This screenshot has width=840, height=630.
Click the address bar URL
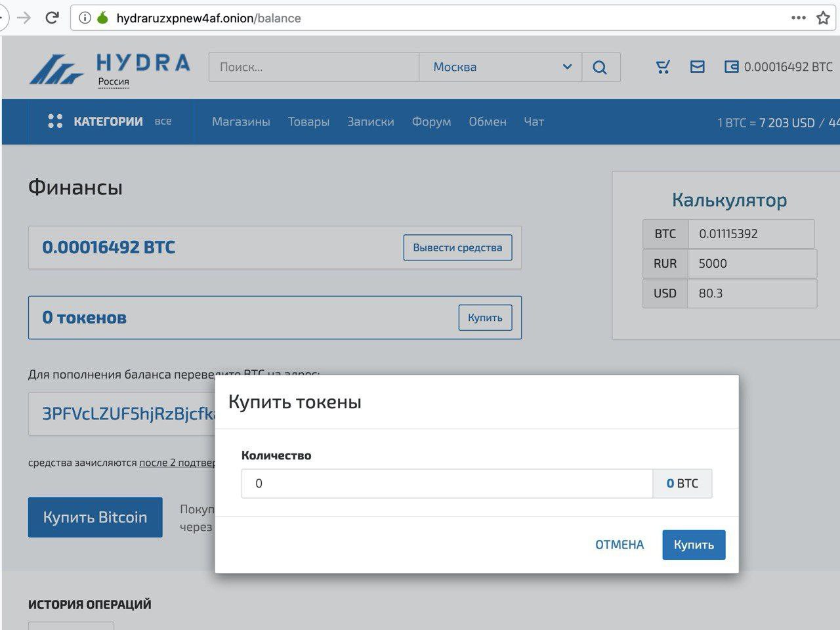click(x=209, y=18)
